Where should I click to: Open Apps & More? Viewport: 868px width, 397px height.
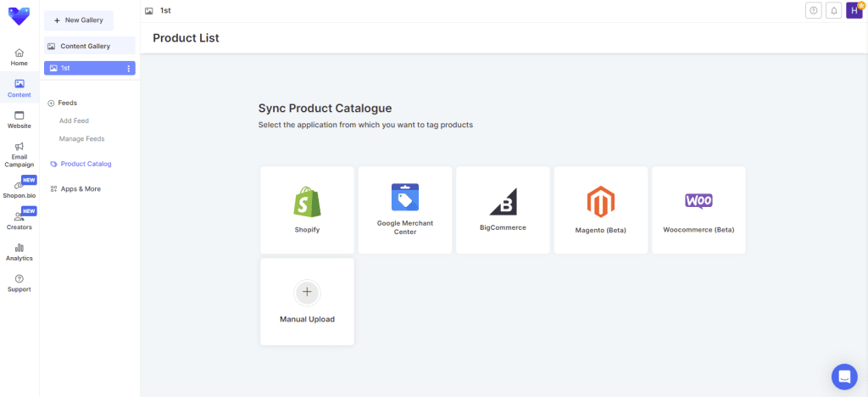80,188
